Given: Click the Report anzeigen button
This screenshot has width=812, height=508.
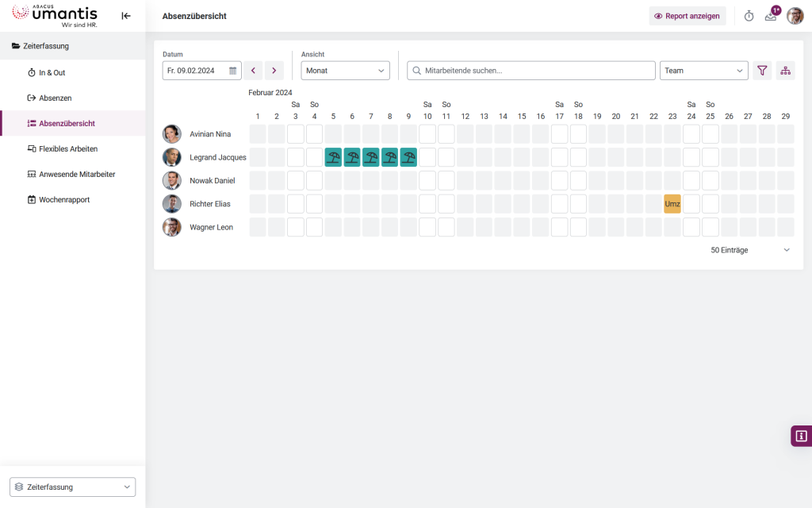Looking at the screenshot, I should [x=687, y=16].
